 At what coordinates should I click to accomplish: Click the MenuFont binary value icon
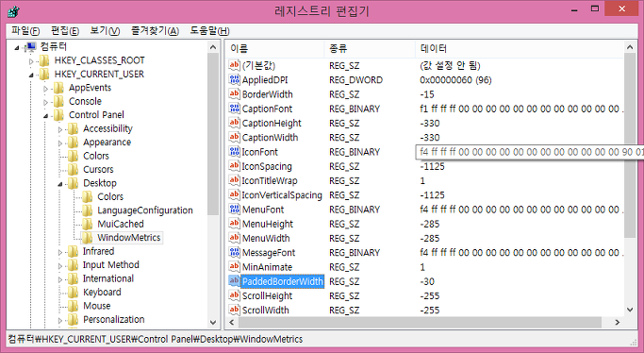[x=234, y=210]
